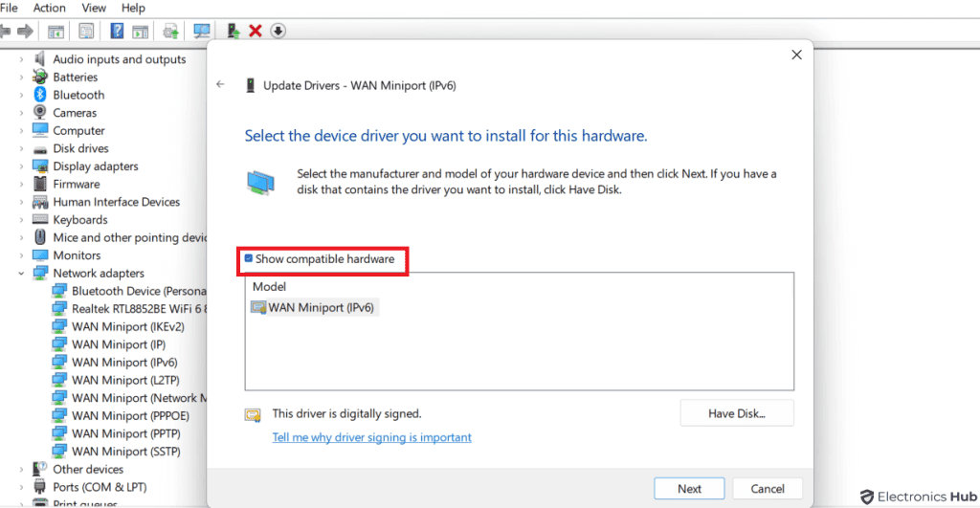Viewport: 980px width, 508px height.
Task: Open the Properties toolbar icon
Action: [86, 31]
